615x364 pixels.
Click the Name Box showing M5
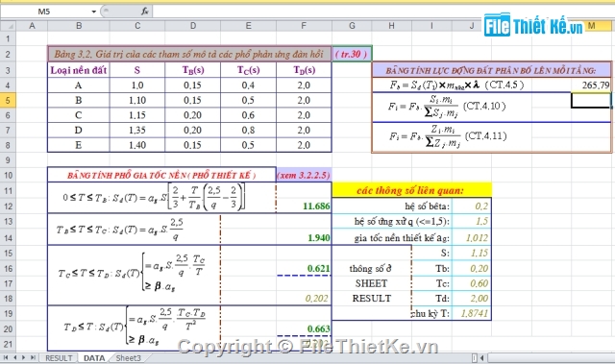tap(45, 12)
